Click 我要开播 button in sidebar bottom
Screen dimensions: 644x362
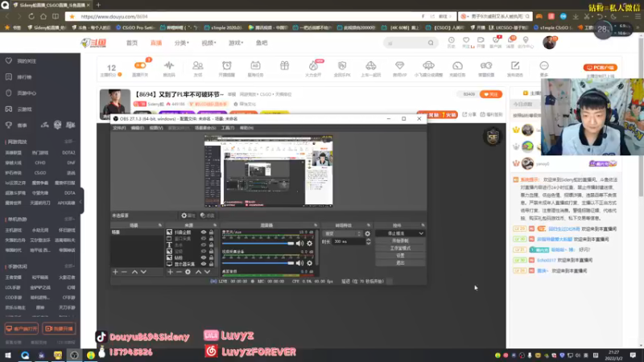60,329
